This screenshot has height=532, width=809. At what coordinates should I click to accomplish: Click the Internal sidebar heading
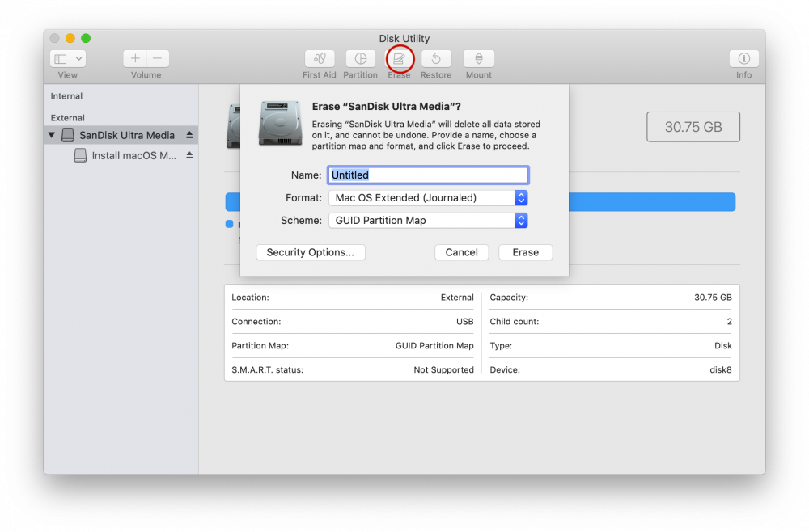(x=66, y=96)
